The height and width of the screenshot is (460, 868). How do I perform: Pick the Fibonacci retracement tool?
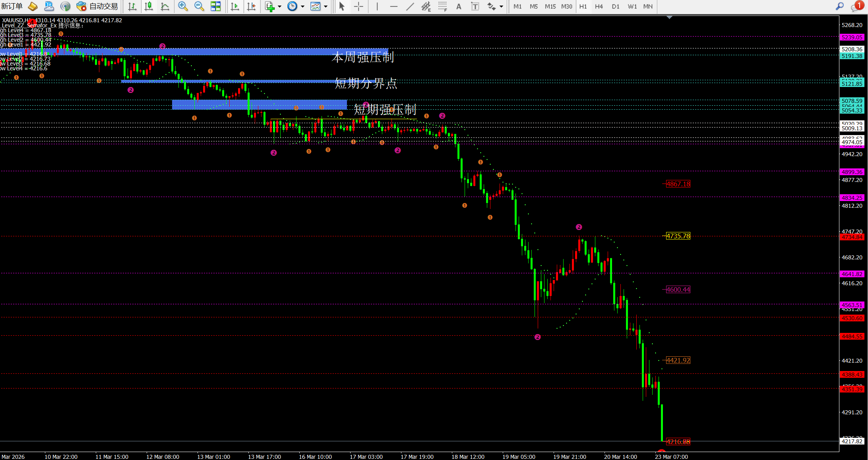[x=442, y=6]
